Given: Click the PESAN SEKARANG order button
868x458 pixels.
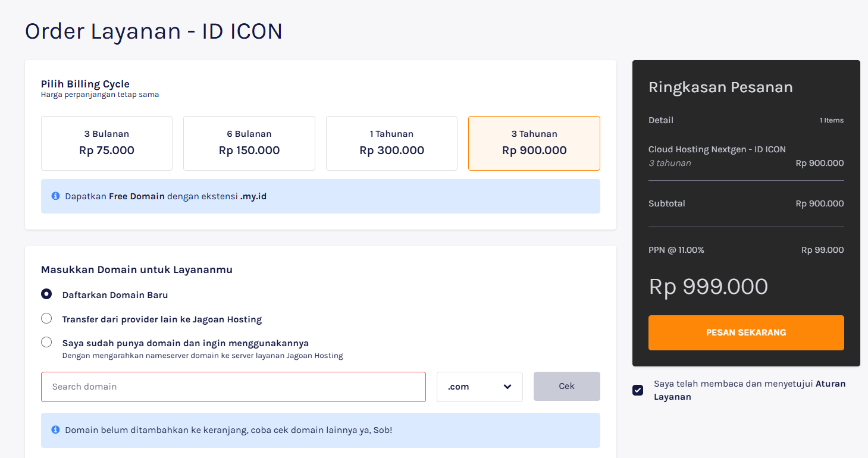Looking at the screenshot, I should [x=746, y=332].
